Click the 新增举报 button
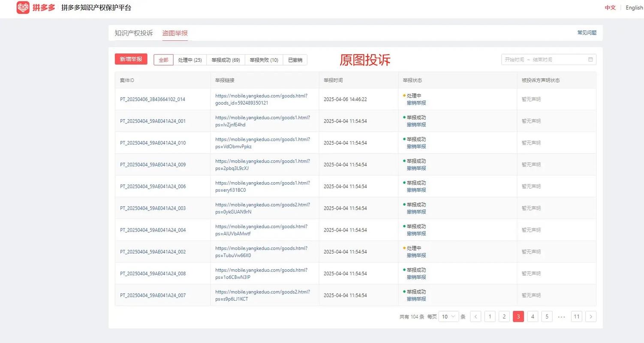Screen dimensions: 644x343 (131, 59)
